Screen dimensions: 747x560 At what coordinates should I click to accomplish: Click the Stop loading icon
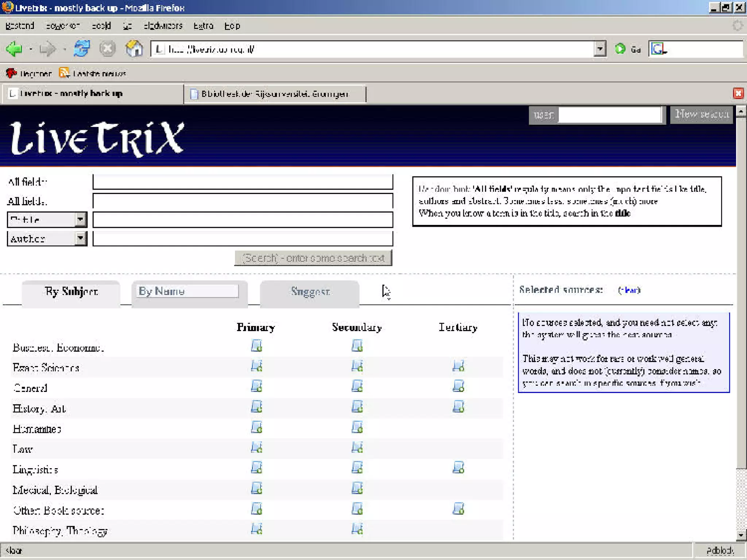click(x=107, y=49)
